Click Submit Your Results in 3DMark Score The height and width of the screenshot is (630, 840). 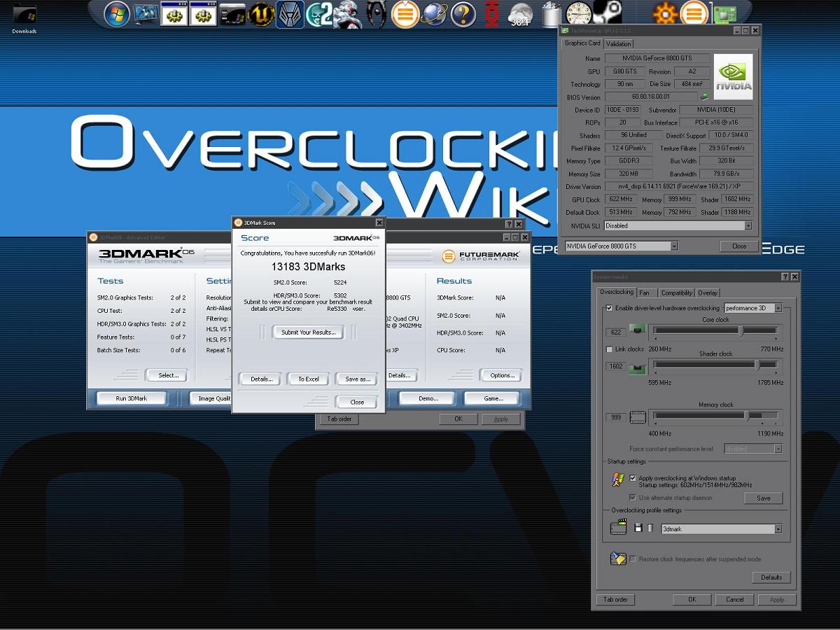308,332
